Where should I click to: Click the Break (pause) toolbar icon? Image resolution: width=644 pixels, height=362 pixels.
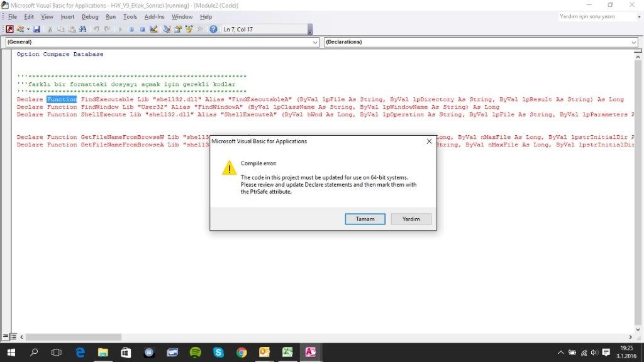(131, 30)
